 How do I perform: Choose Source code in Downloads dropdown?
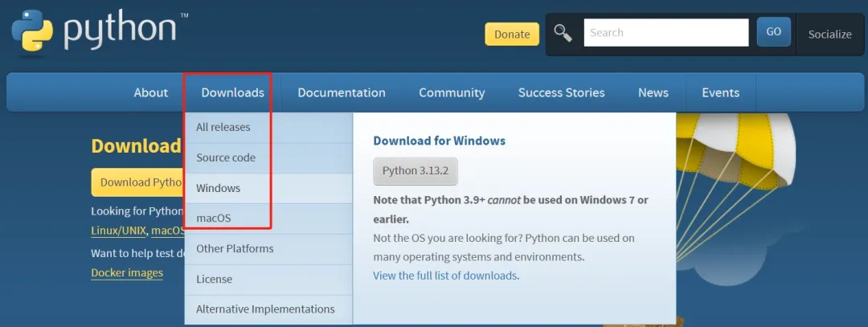[x=226, y=157]
